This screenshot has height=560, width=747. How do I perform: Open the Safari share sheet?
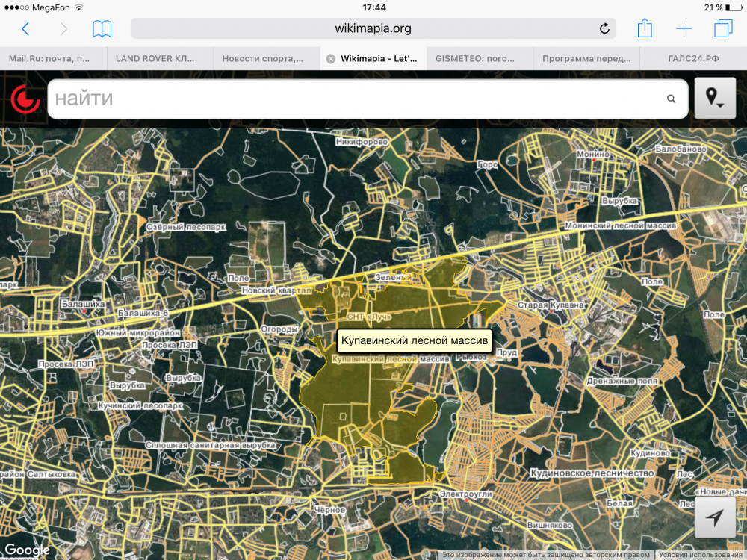[x=645, y=29]
